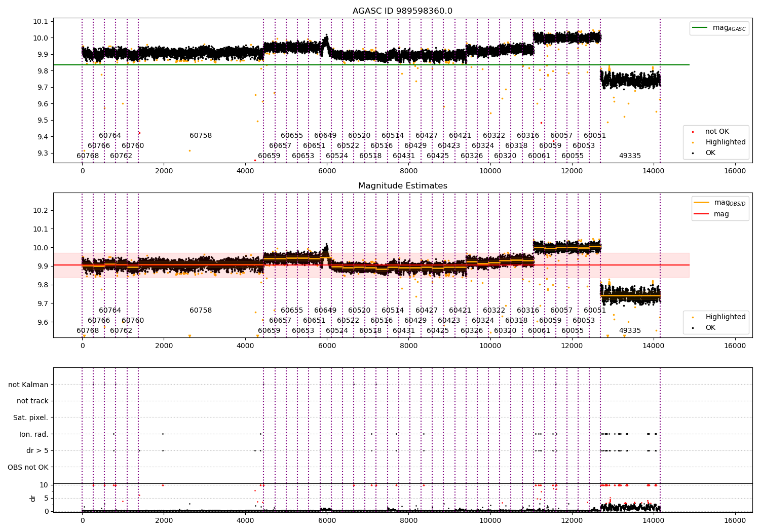The image size is (760, 532).
Task: Click the red "mag" legend line in middle panel
Action: [x=702, y=214]
